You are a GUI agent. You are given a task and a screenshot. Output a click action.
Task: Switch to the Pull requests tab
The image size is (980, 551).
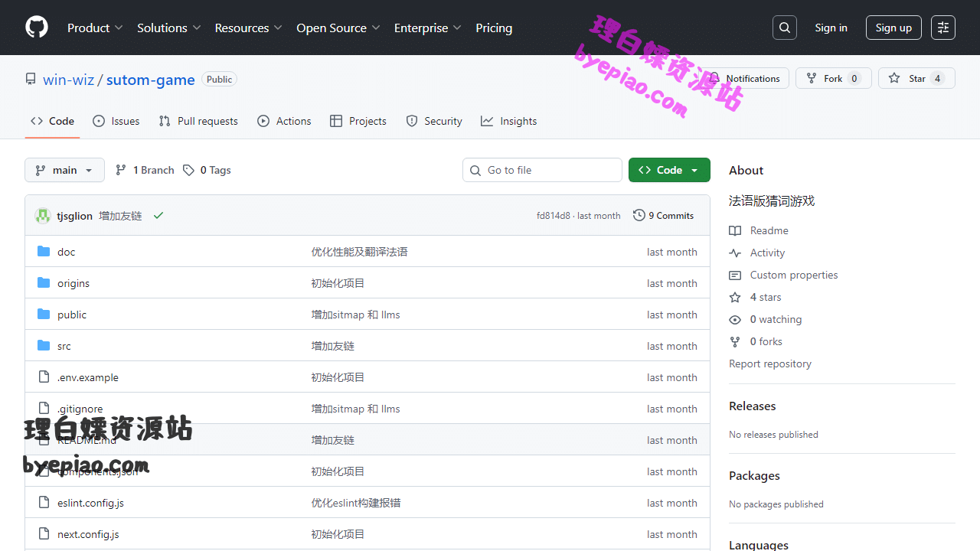[198, 121]
